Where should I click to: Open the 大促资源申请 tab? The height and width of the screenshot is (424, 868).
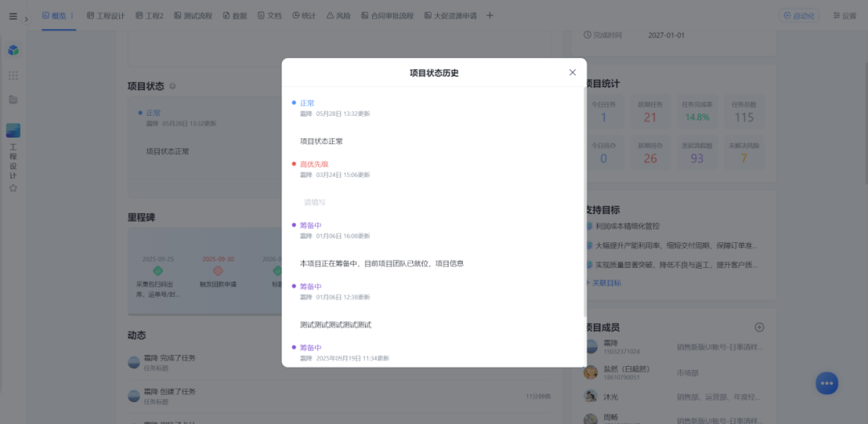(451, 15)
